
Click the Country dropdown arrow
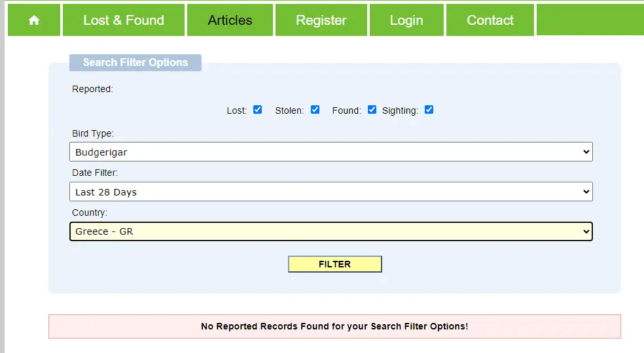(x=586, y=231)
